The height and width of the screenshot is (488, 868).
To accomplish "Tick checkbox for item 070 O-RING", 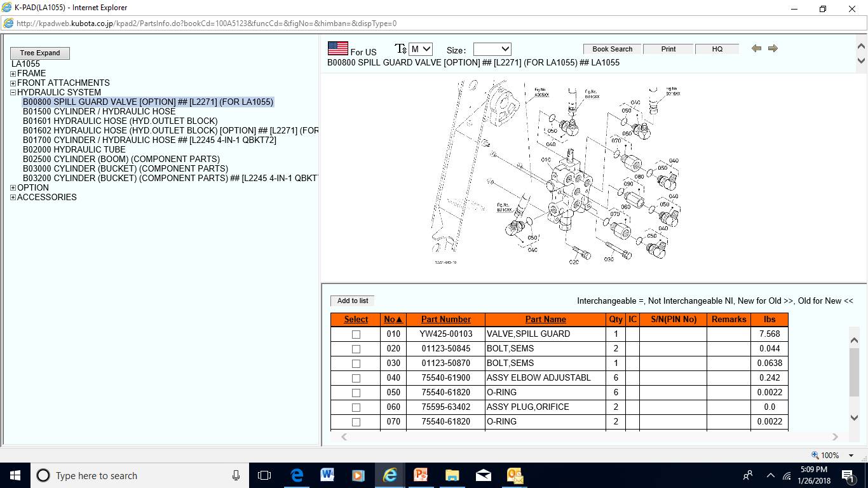I will (356, 422).
